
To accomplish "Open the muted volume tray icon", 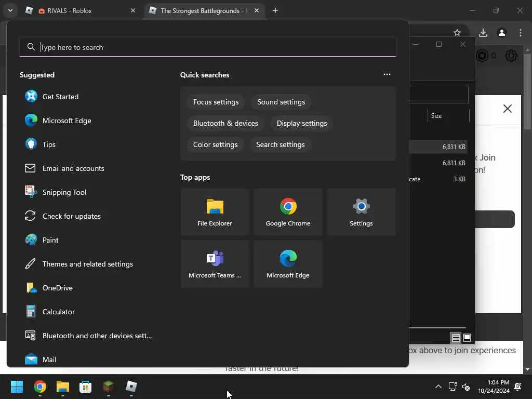I will pos(466,387).
